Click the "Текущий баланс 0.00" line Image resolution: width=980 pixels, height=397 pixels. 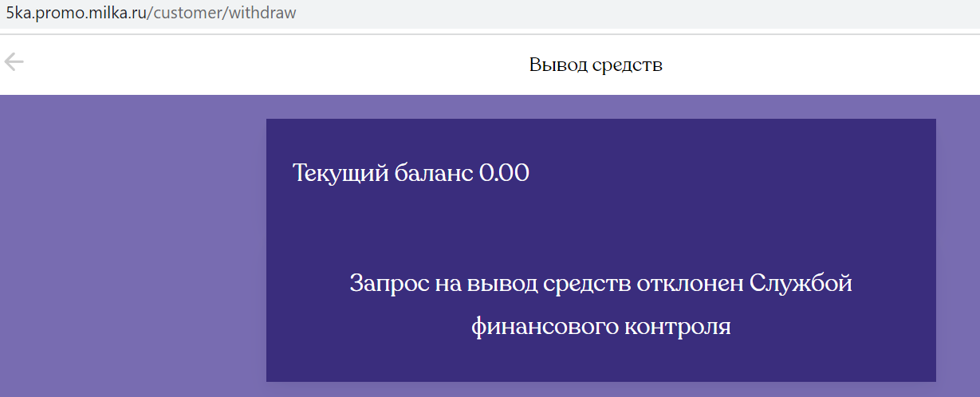(411, 172)
